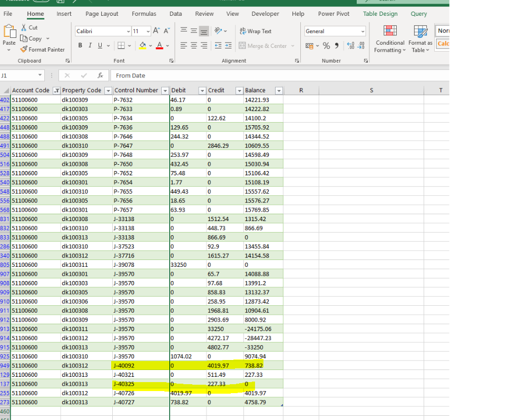Image resolution: width=509 pixels, height=420 pixels.
Task: Click the yellow fill color button
Action: (142, 46)
